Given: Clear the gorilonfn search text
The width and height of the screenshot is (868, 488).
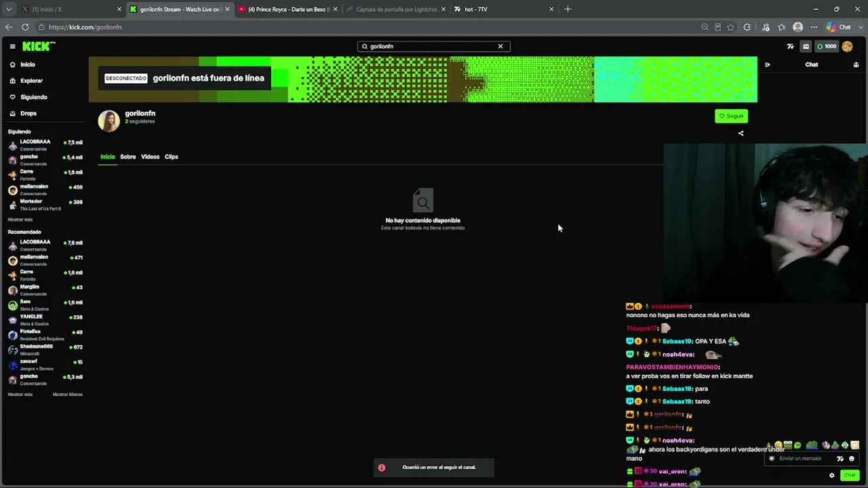Looking at the screenshot, I should (500, 46).
